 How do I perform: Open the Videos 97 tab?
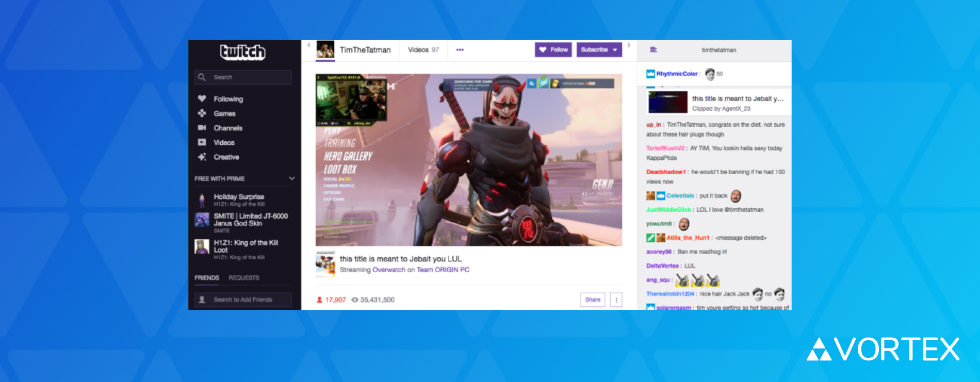coord(423,50)
